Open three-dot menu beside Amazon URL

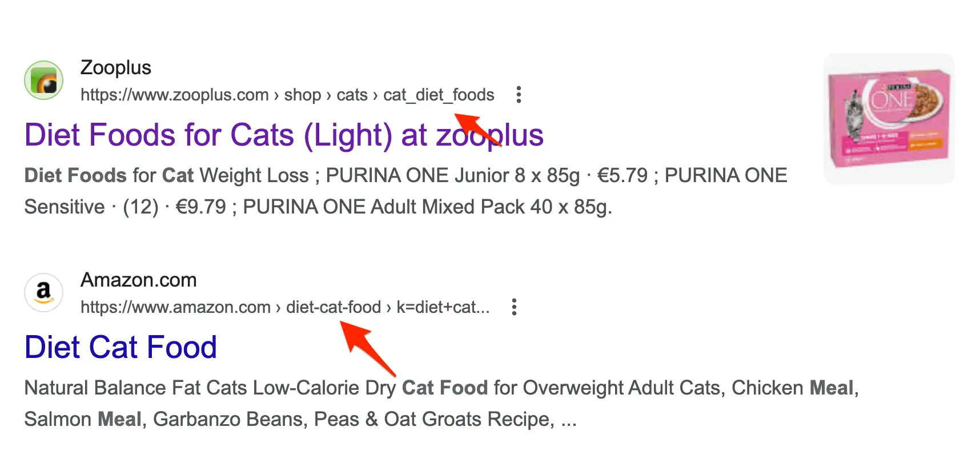pyautogui.click(x=514, y=307)
